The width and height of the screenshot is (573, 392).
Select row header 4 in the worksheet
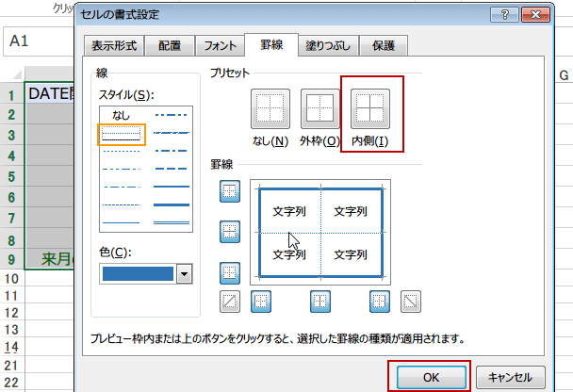[11, 156]
